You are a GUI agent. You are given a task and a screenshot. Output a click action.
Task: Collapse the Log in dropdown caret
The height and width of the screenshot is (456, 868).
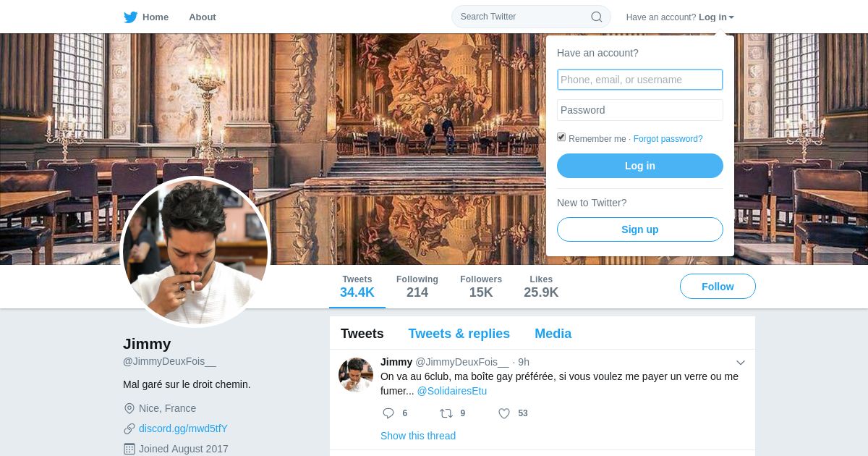point(731,17)
